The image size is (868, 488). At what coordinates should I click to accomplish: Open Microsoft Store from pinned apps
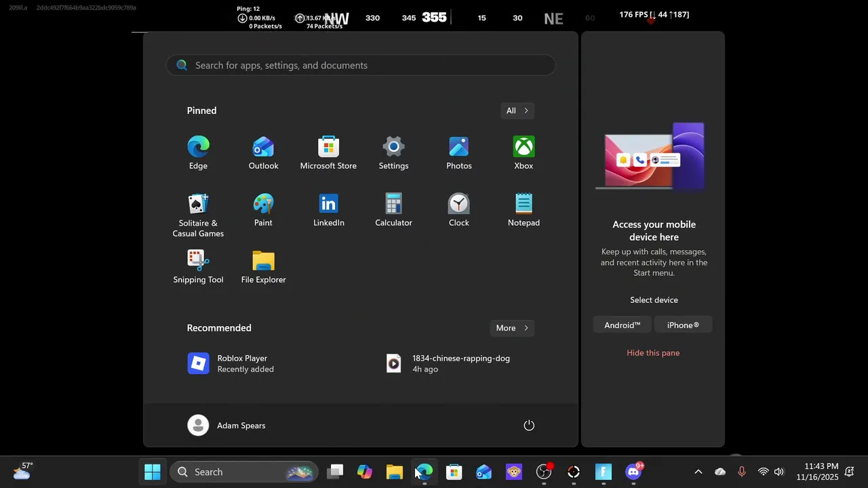pos(328,153)
